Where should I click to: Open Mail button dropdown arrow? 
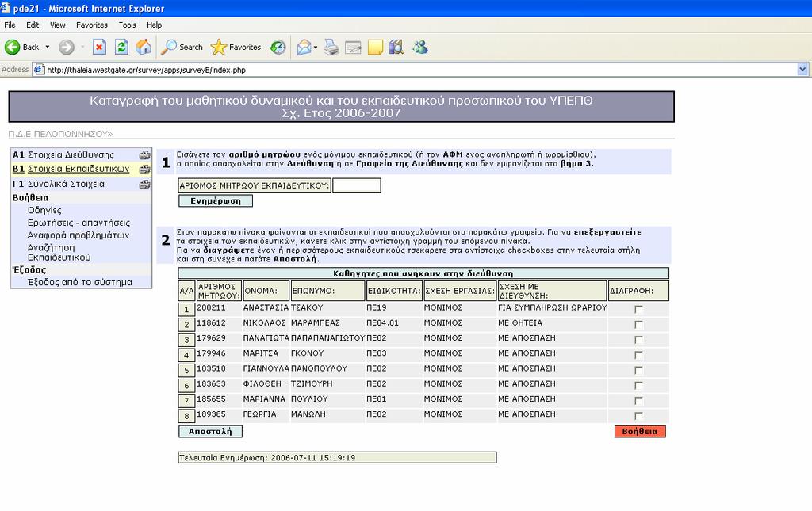pos(316,48)
